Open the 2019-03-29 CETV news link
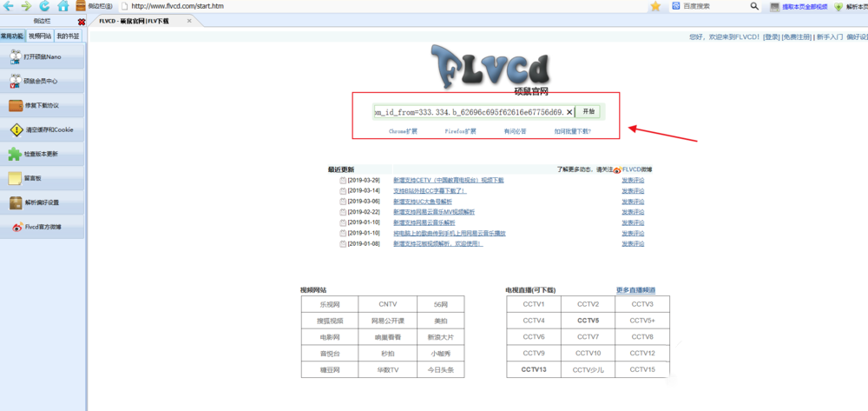This screenshot has height=411, width=868. pyautogui.click(x=449, y=181)
